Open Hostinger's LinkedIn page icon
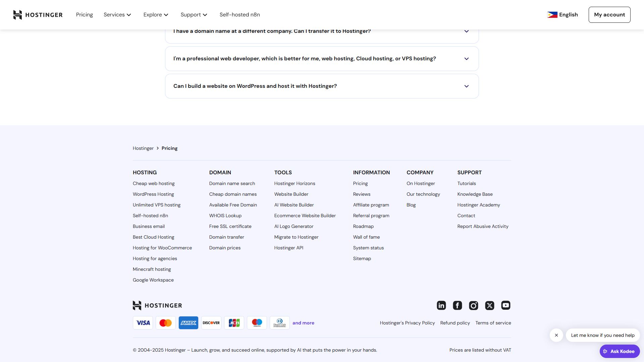 (x=441, y=305)
